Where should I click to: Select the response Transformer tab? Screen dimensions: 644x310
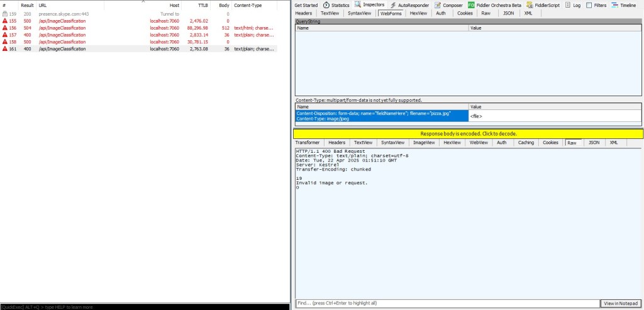(x=308, y=143)
